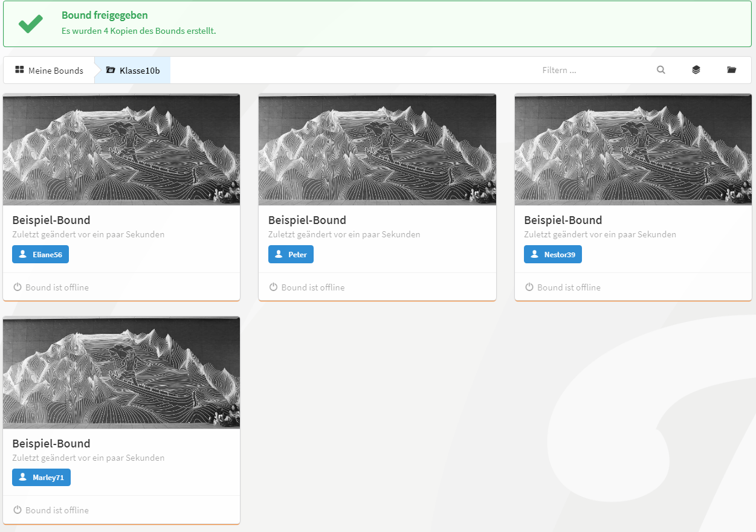Click the open folder icon in toolbar

[732, 70]
